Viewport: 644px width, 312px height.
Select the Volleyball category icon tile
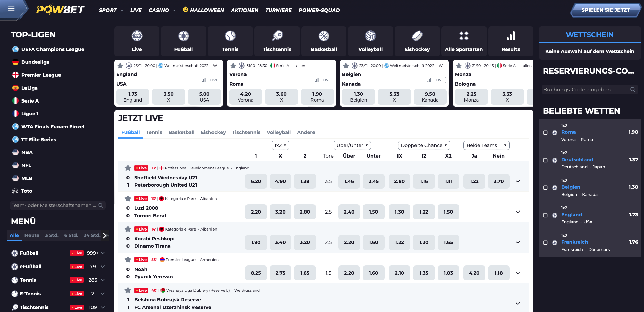[x=370, y=41]
